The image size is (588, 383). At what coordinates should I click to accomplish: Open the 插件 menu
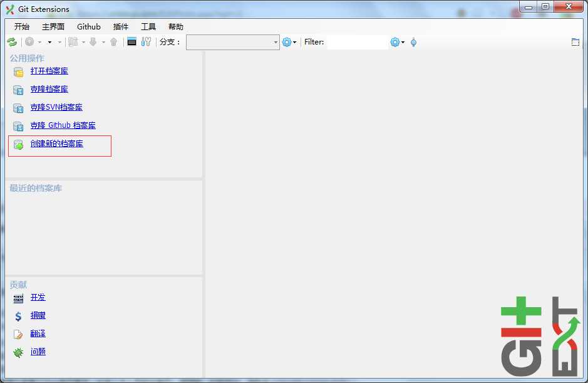click(121, 27)
